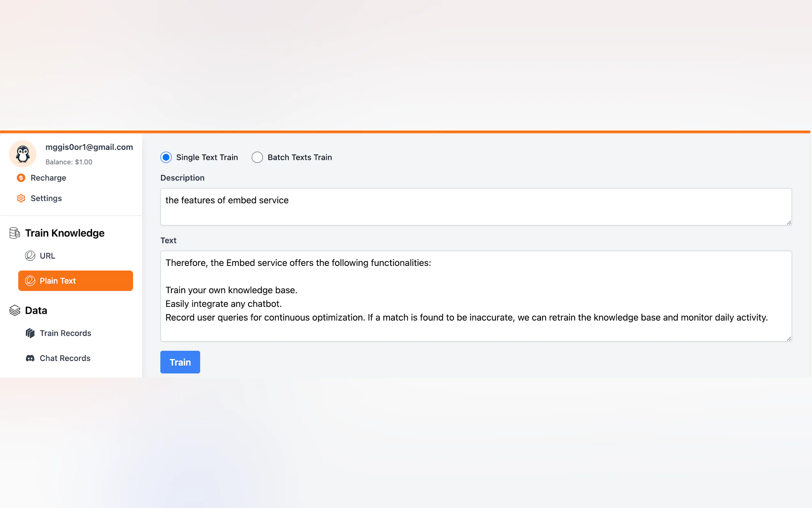The height and width of the screenshot is (508, 812).
Task: Click the Recharge link
Action: 48,178
